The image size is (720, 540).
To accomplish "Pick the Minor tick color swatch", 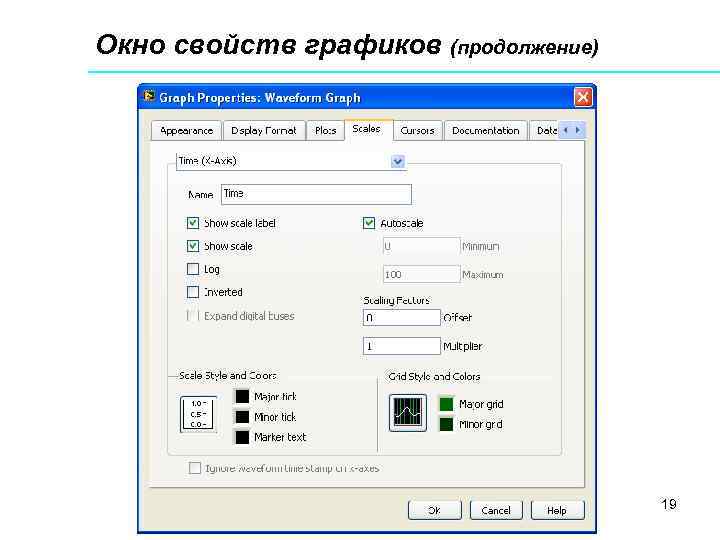I will point(242,416).
